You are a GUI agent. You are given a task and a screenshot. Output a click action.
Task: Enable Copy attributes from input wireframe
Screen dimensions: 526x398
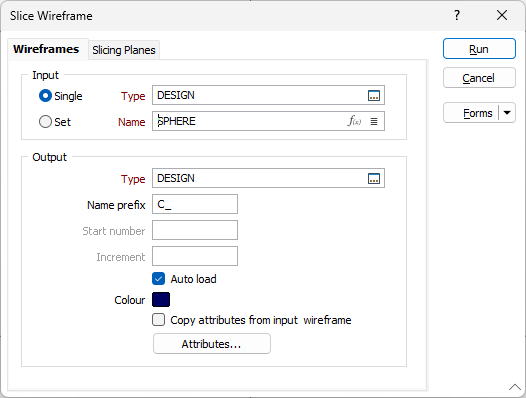158,320
